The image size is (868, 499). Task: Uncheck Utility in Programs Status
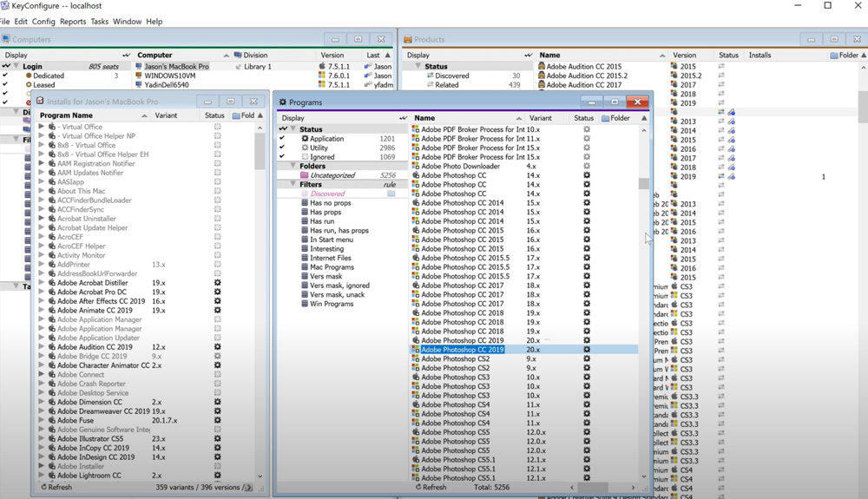coord(282,148)
